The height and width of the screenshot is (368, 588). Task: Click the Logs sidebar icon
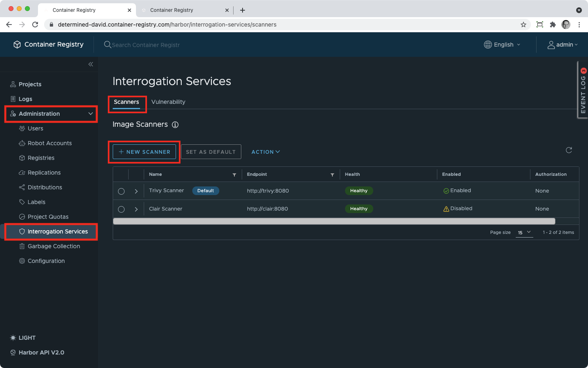point(13,99)
